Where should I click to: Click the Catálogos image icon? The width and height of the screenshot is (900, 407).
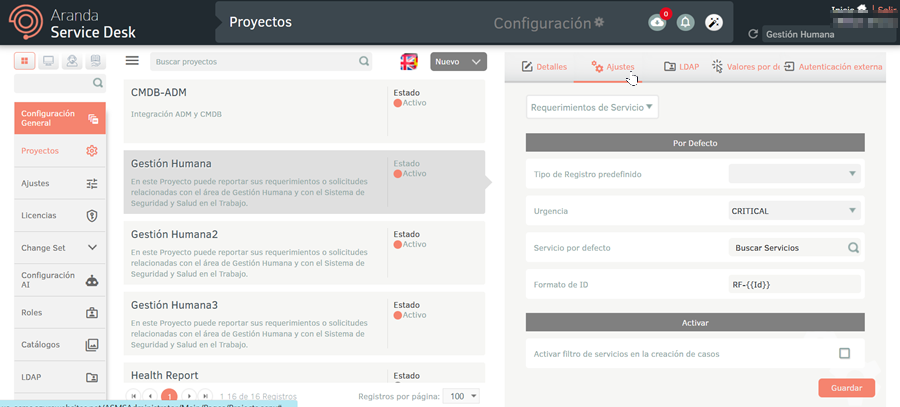(92, 345)
